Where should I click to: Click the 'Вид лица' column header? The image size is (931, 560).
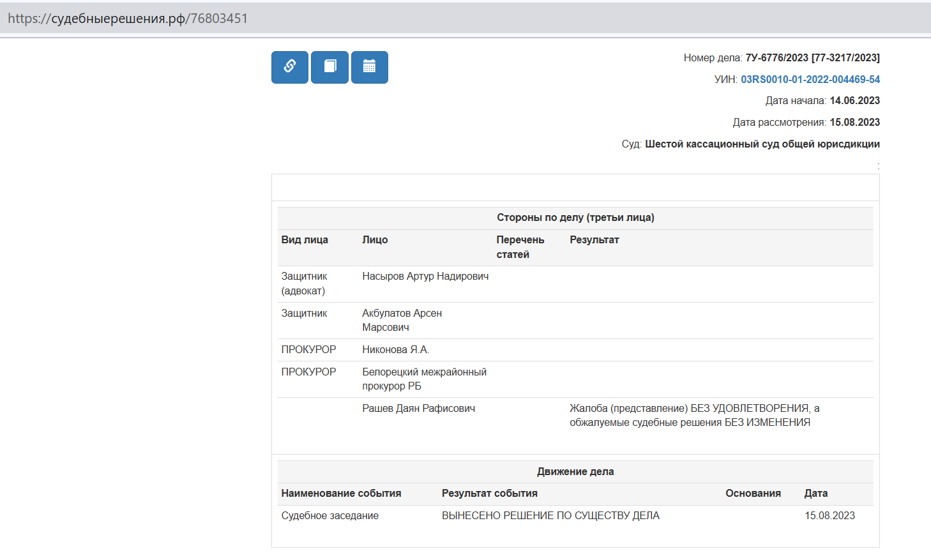(x=305, y=240)
